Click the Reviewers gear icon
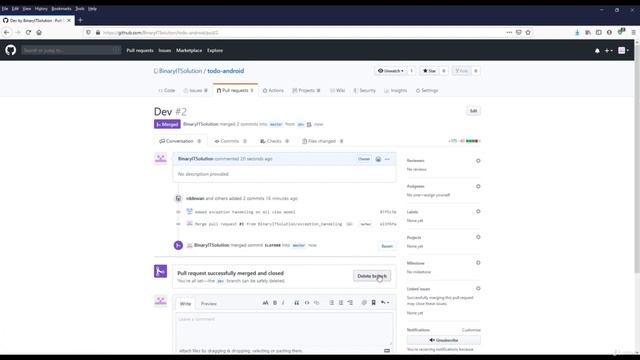The image size is (640, 360). coord(478,161)
